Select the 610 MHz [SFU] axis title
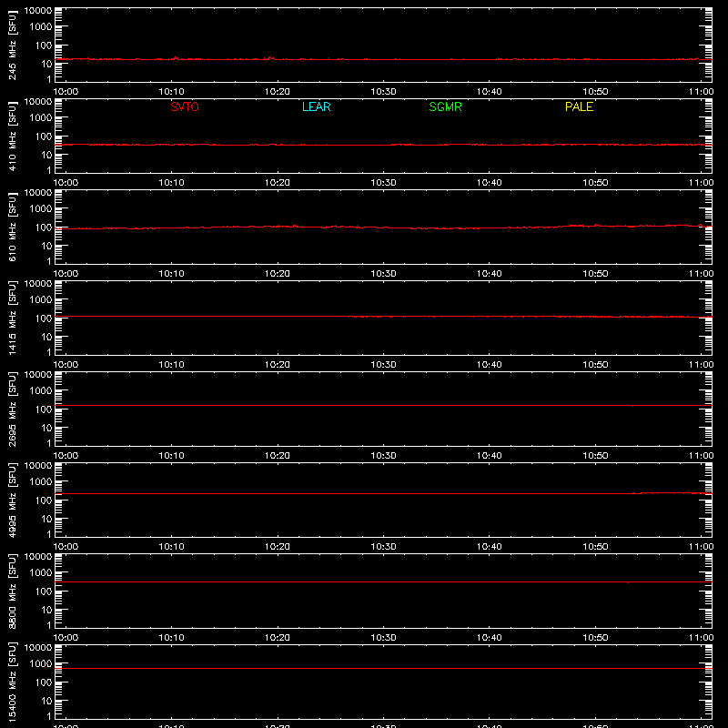Viewport: 728px width, 728px height. (12, 227)
